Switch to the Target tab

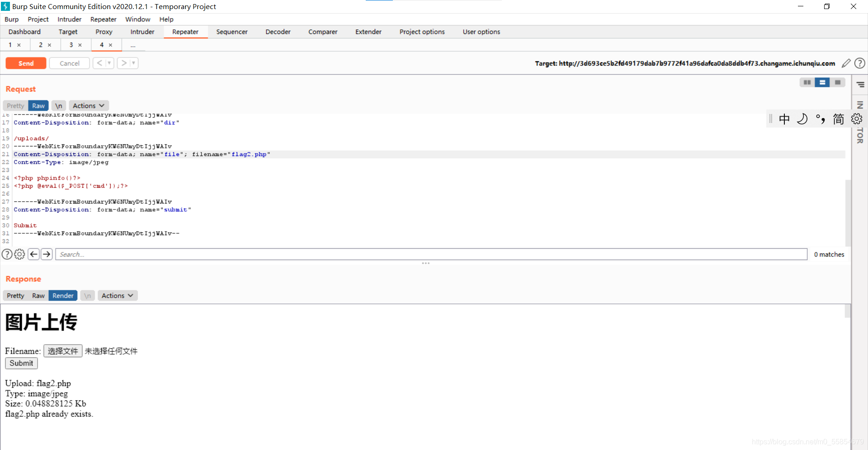point(68,32)
